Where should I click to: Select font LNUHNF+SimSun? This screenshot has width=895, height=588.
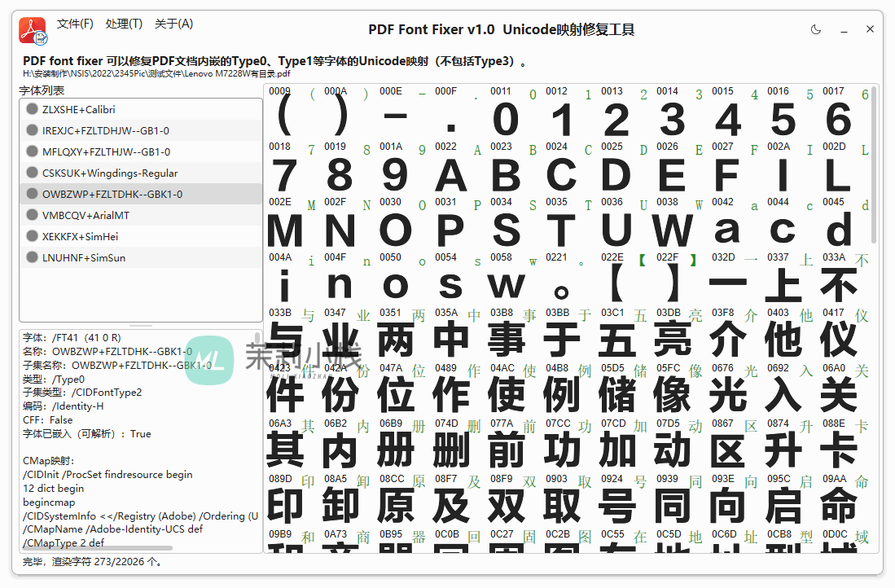[x=141, y=257]
